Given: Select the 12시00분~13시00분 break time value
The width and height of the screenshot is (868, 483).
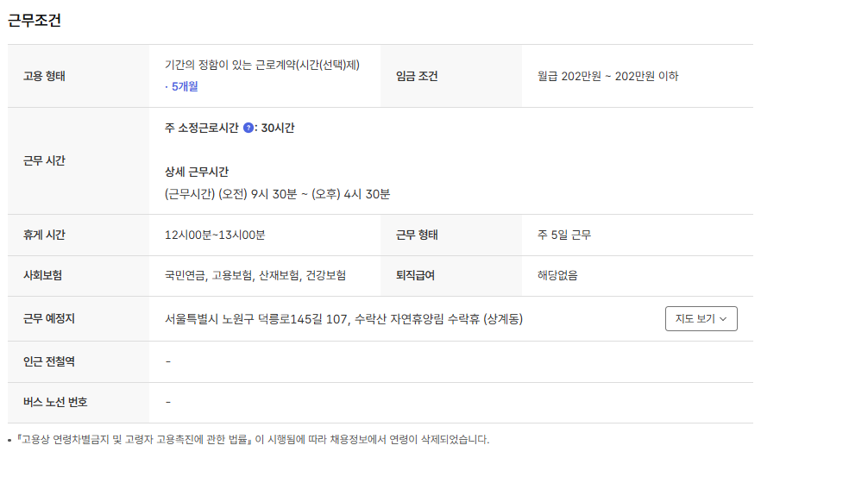Looking at the screenshot, I should click(x=215, y=235).
